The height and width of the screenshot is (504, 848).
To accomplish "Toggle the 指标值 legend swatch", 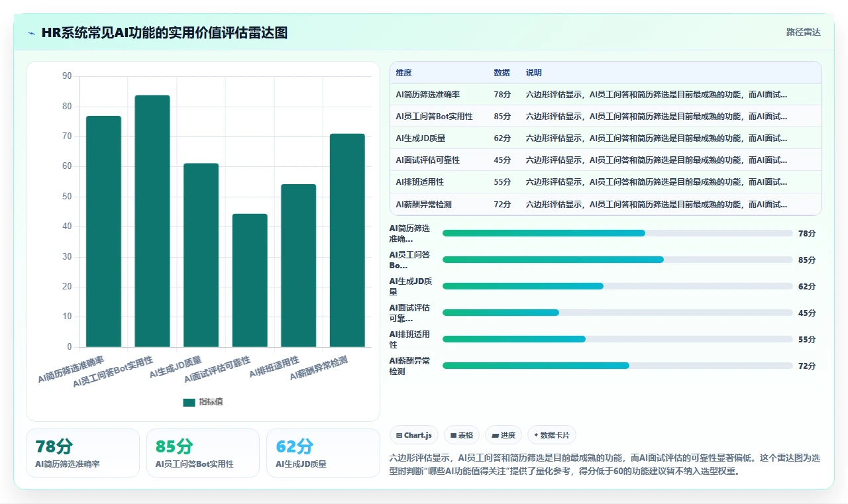I will coord(189,402).
